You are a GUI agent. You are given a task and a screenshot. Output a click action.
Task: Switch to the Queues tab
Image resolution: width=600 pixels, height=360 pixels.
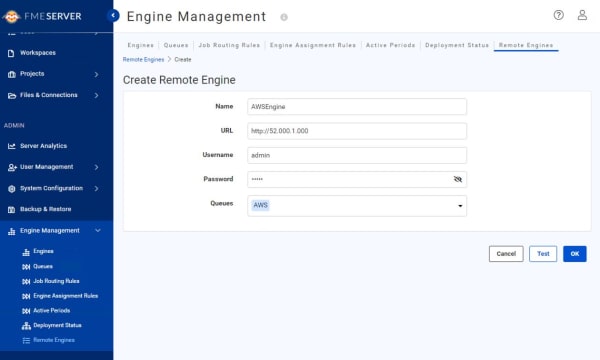(176, 45)
